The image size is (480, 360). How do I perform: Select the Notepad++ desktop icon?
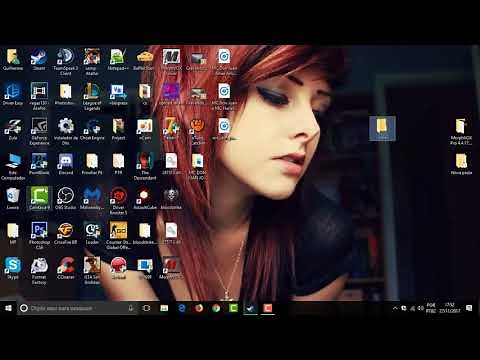118,59
